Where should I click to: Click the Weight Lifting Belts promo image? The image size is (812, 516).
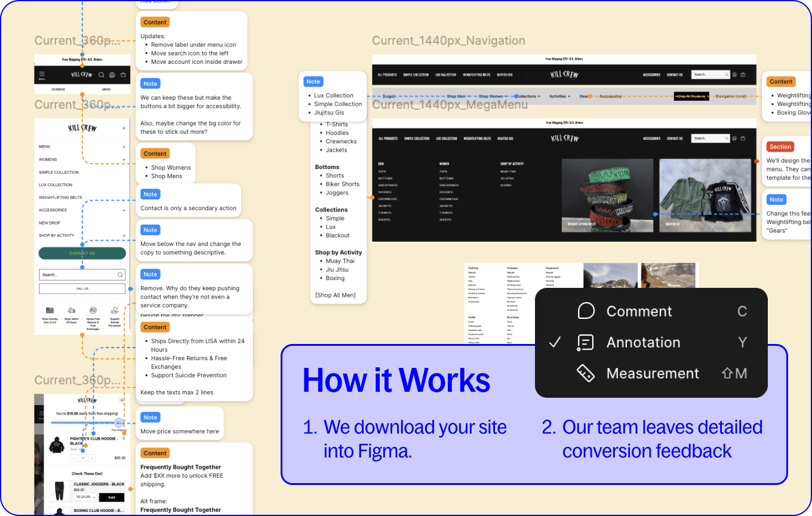click(606, 195)
